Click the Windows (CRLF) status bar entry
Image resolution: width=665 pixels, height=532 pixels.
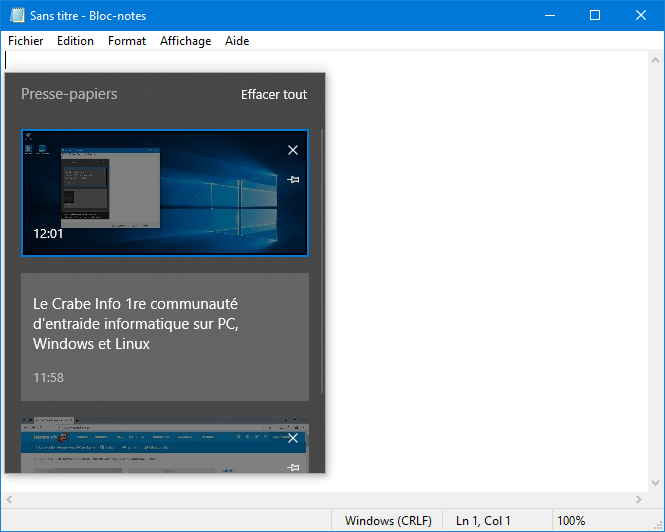pos(388,521)
